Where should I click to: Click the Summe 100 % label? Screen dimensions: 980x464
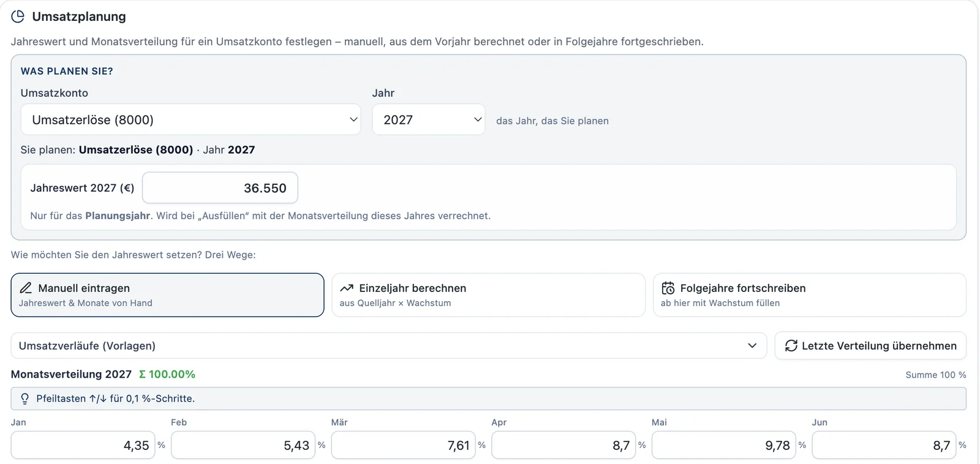pos(936,375)
